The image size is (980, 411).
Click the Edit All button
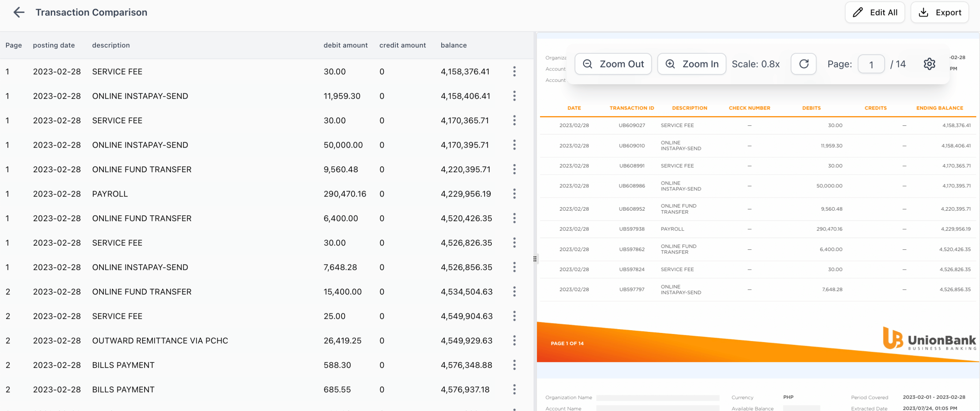pos(875,12)
